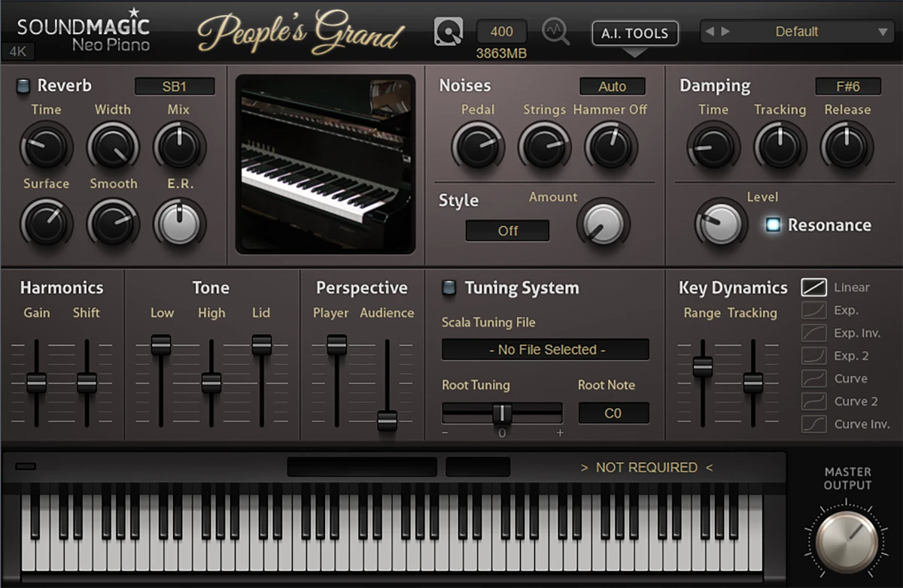This screenshot has width=903, height=588.
Task: Click the Reverb Time knob
Action: pyautogui.click(x=46, y=147)
